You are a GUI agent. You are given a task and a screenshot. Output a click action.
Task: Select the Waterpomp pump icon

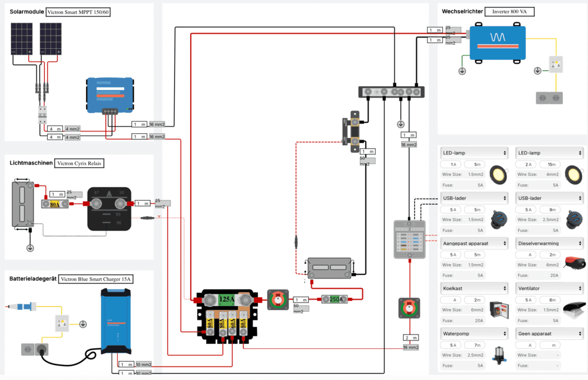coord(498,355)
